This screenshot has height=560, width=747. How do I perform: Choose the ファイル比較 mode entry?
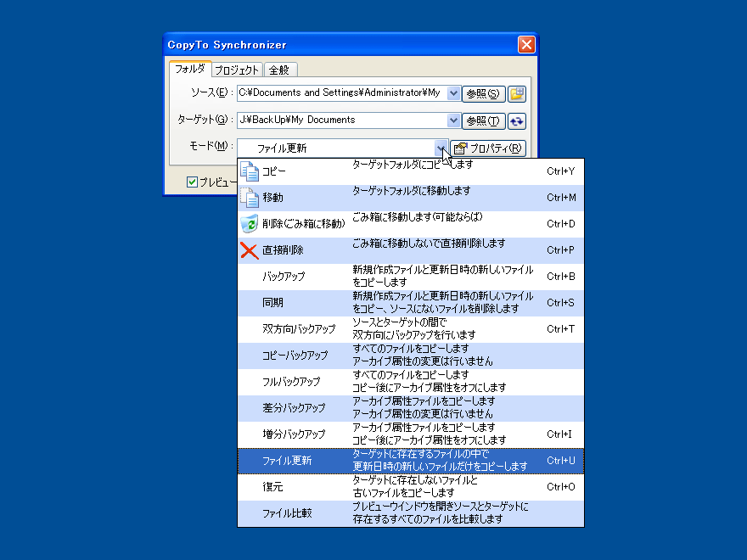(411, 513)
